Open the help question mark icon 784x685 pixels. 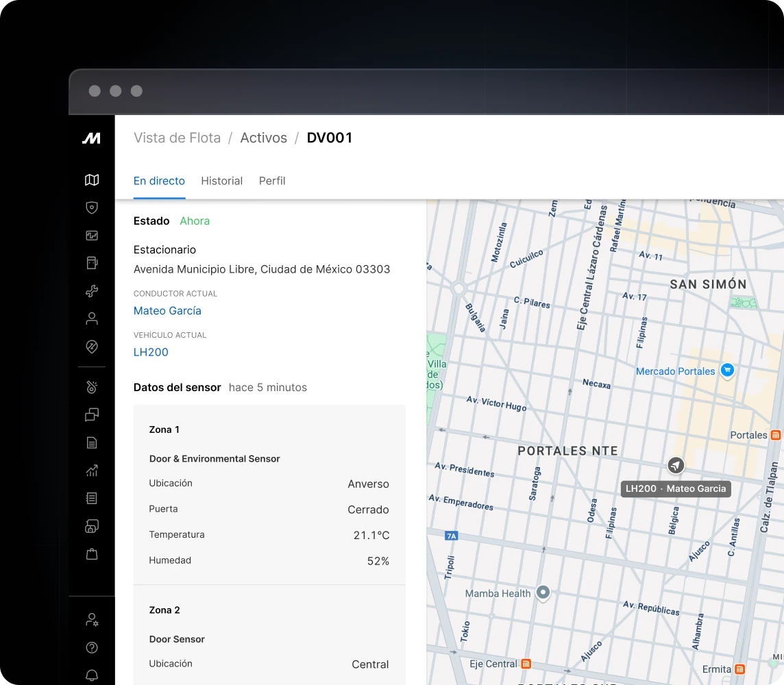tap(91, 647)
